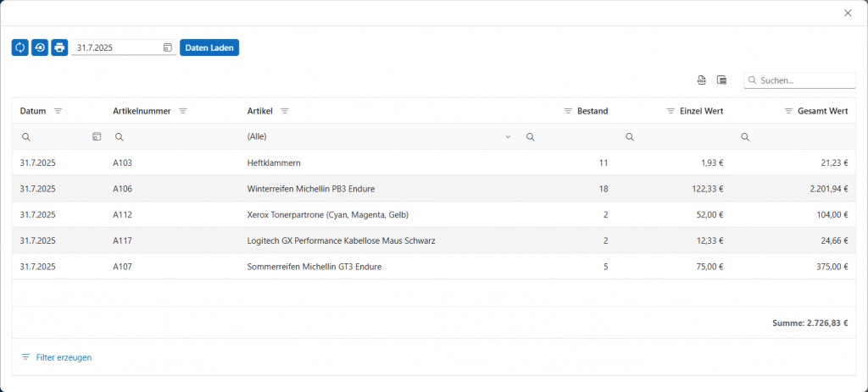Click the Filter erzeugen link

[56, 357]
